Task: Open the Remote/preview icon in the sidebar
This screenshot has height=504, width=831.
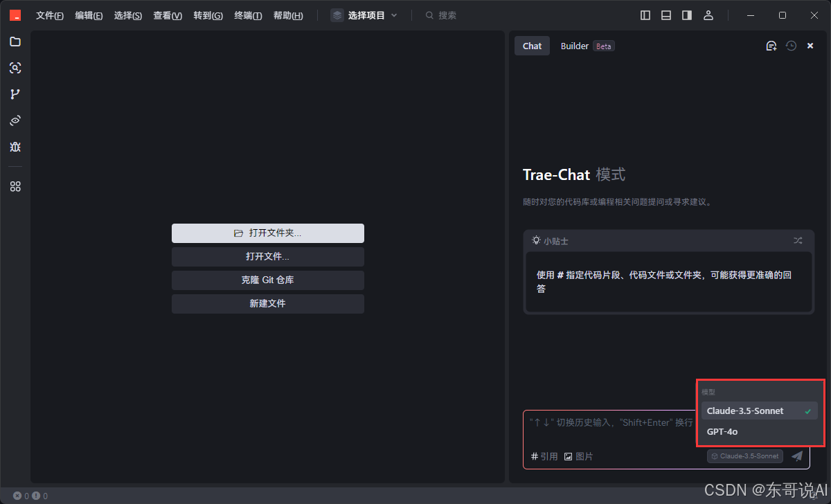Action: pyautogui.click(x=15, y=120)
